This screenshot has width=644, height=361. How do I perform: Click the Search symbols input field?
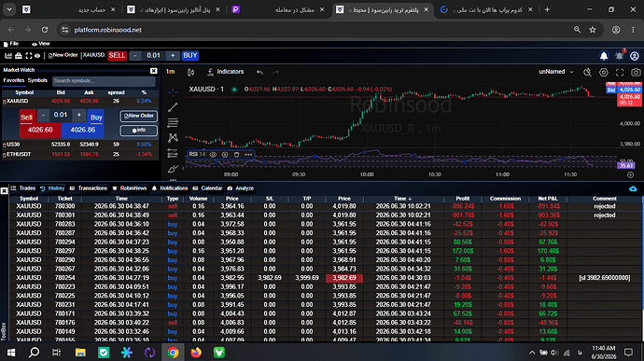[x=104, y=81]
